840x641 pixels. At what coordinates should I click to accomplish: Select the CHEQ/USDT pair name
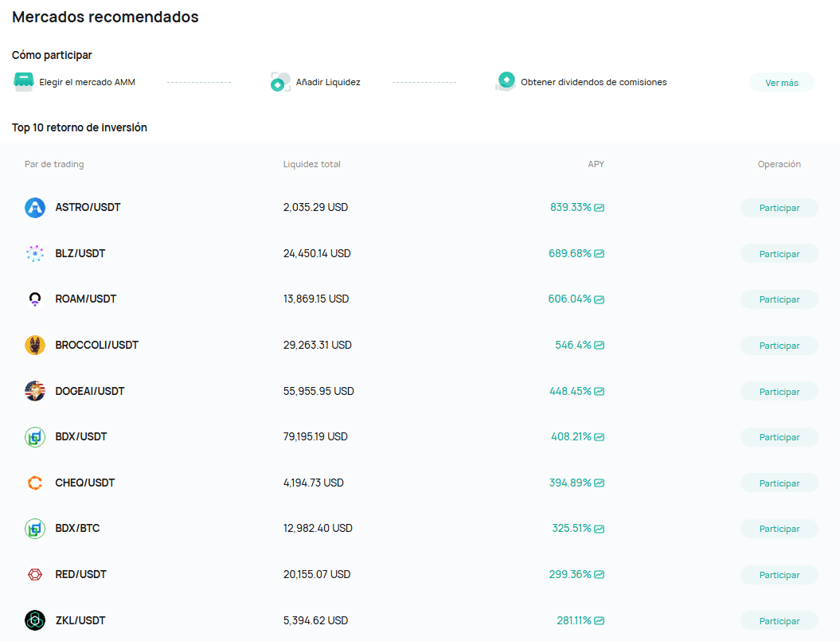[x=85, y=483]
